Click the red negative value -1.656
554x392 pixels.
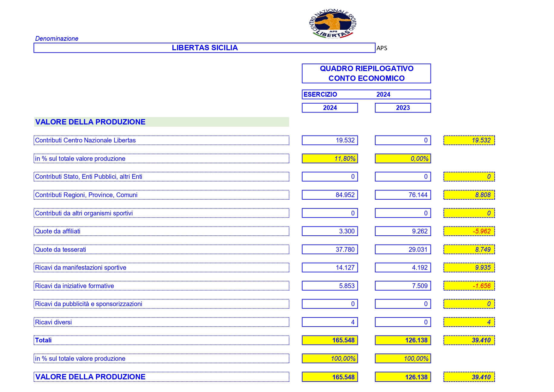[469, 286]
